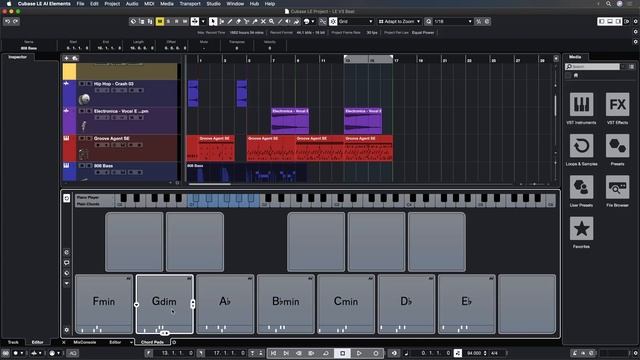Open the Grid snap type dropdown
This screenshot has height=360, width=640.
(356, 21)
